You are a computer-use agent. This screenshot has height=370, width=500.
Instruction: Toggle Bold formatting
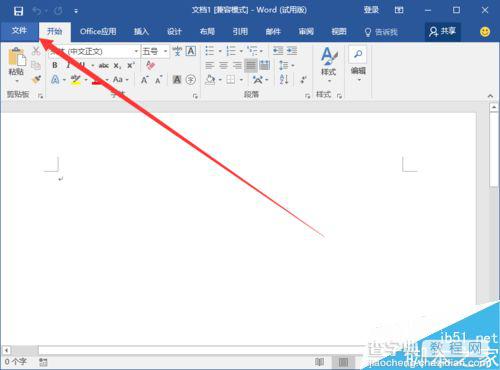pyautogui.click(x=55, y=65)
